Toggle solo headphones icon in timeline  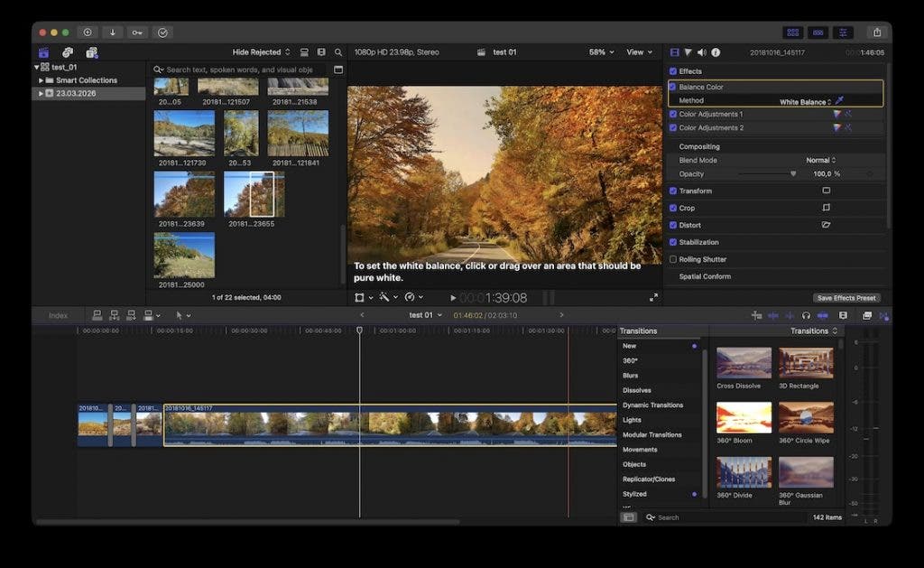coord(806,315)
